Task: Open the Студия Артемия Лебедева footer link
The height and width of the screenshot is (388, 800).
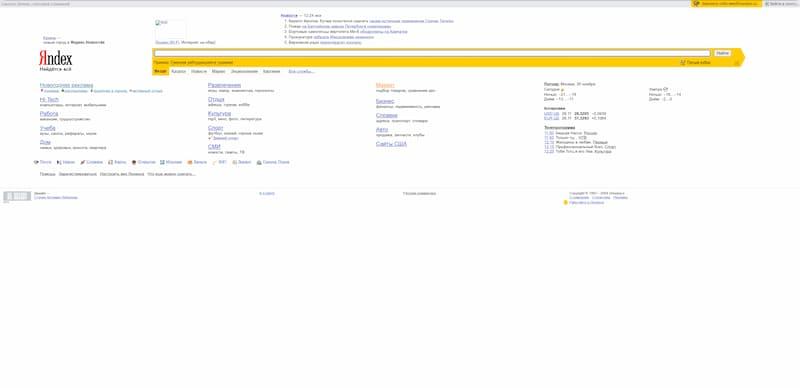Action: 56,198
